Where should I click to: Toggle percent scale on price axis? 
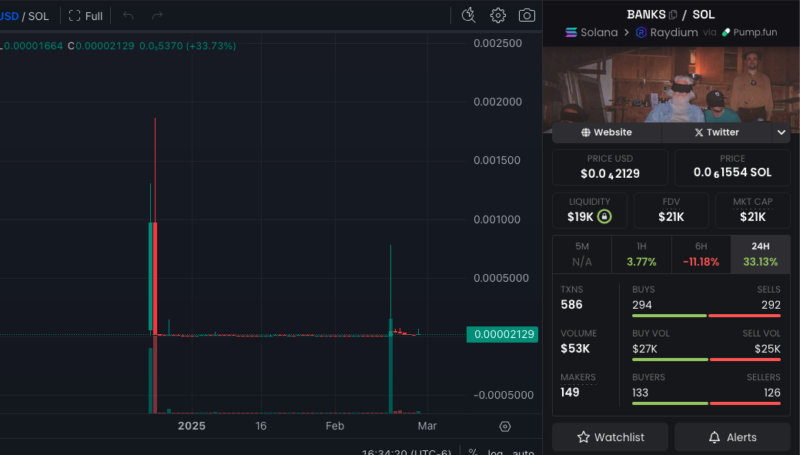coord(473,452)
